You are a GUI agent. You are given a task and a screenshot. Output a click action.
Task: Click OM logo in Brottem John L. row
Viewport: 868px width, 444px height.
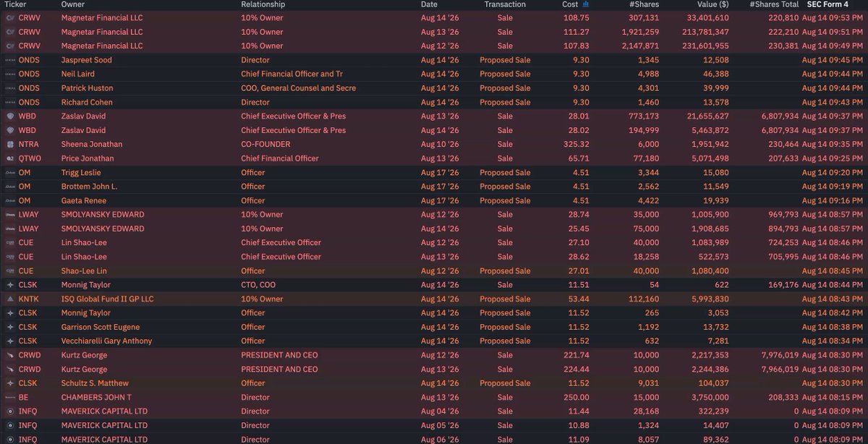10,187
